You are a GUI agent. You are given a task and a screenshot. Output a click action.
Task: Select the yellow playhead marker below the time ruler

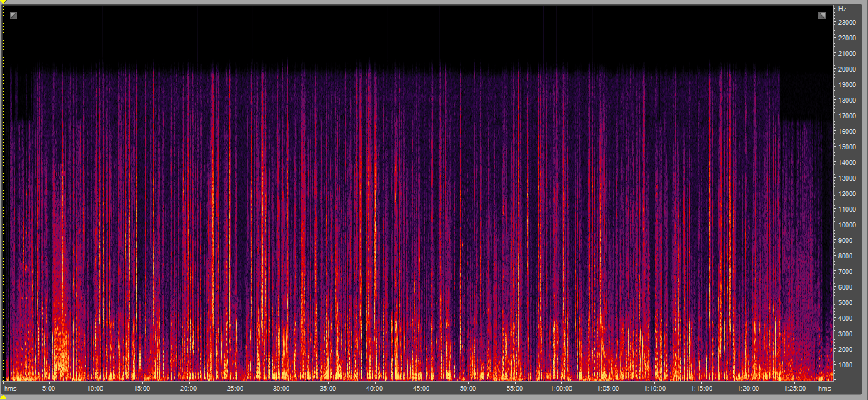pyautogui.click(x=3, y=397)
